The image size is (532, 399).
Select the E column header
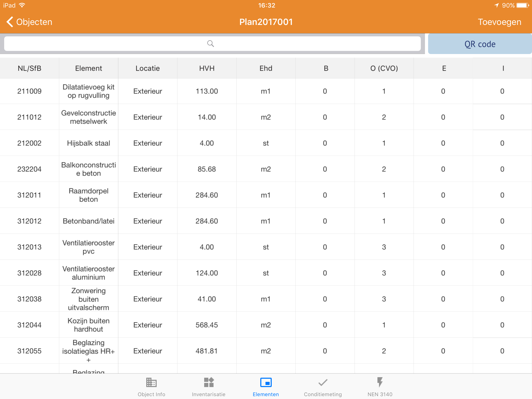pyautogui.click(x=443, y=68)
